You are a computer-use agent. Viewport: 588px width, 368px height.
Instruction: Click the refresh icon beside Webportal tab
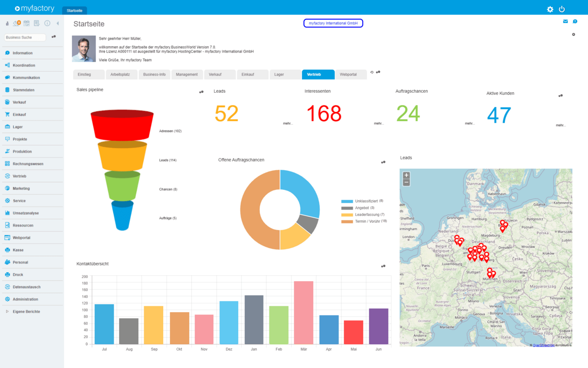[x=371, y=72]
